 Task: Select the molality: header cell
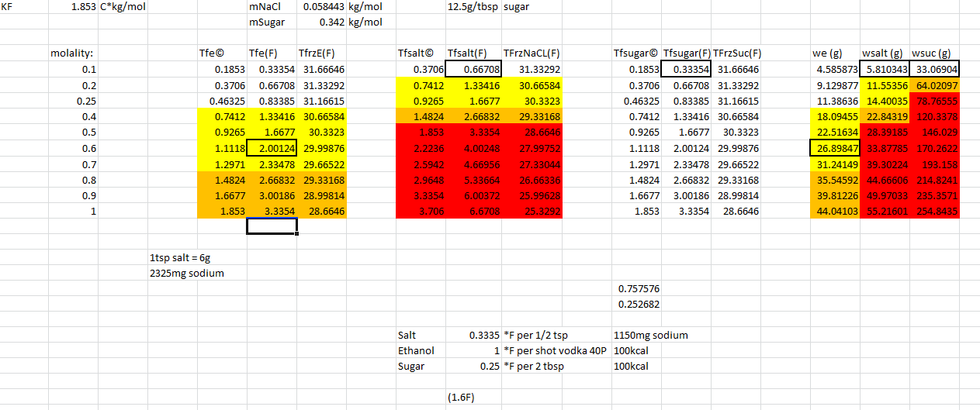tap(71, 53)
